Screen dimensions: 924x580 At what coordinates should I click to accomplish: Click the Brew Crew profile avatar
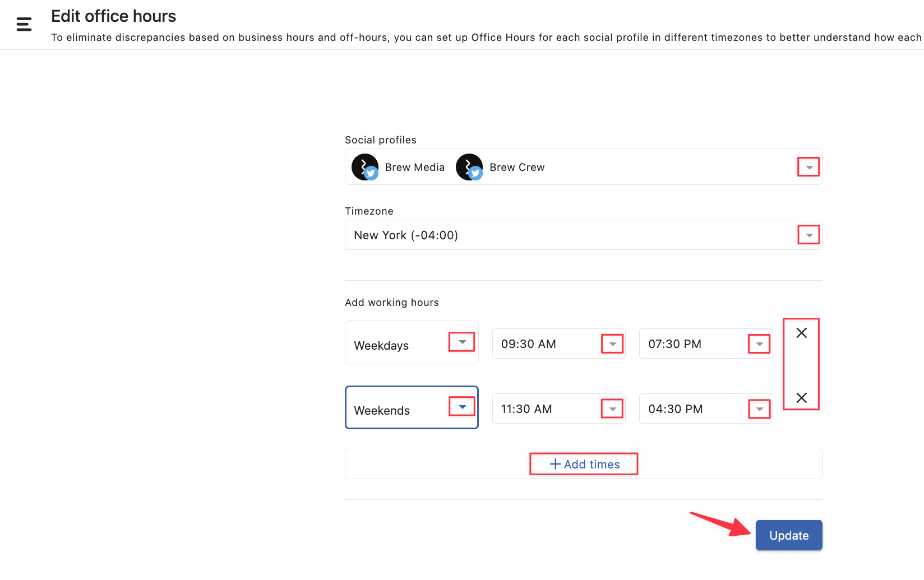click(x=469, y=167)
